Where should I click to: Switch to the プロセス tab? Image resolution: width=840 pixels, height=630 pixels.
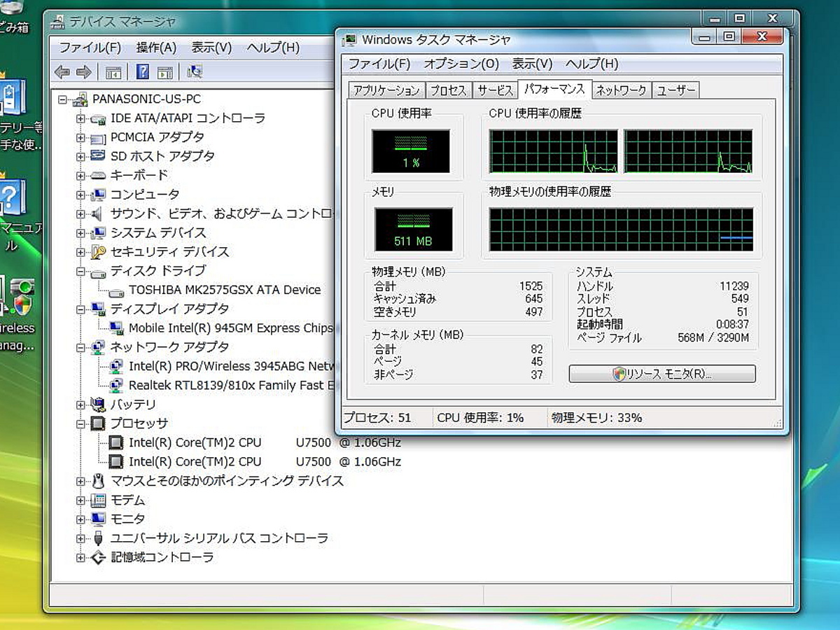449,90
